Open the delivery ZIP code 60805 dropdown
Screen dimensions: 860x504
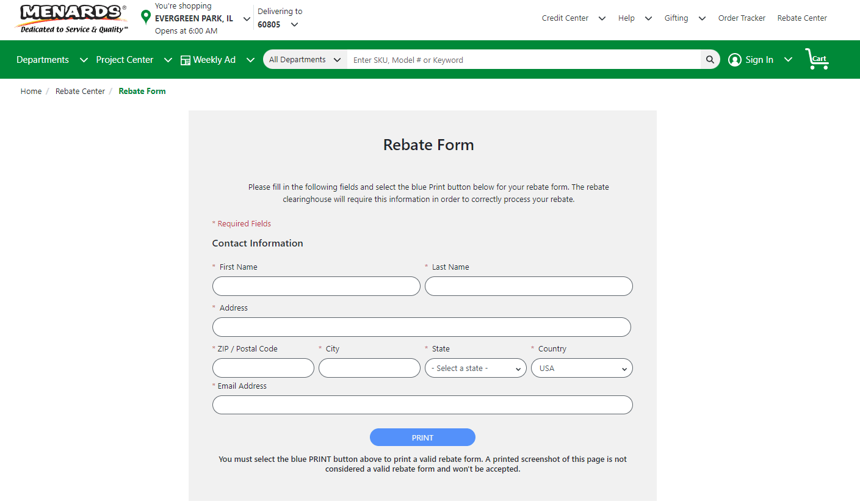[x=294, y=24]
